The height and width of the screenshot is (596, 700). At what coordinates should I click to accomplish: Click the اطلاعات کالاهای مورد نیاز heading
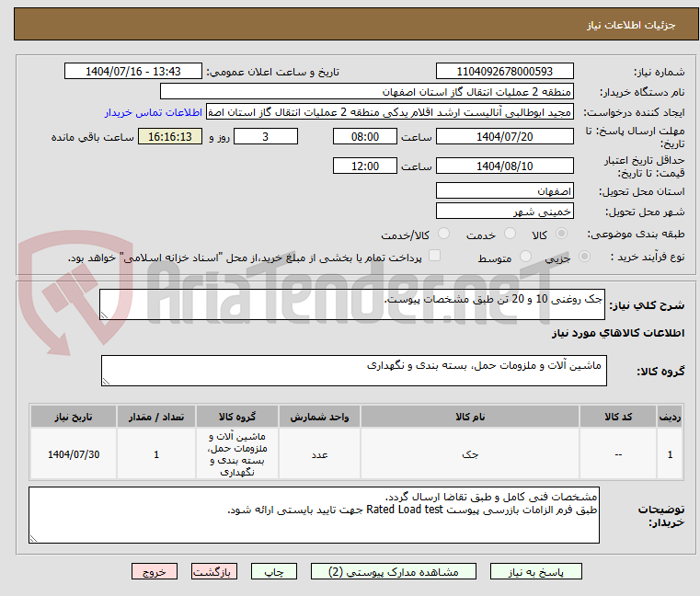(618, 333)
